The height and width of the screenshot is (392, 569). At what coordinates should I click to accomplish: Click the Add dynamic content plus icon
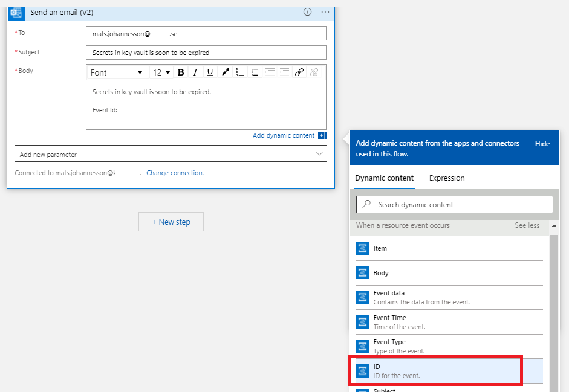(x=322, y=136)
